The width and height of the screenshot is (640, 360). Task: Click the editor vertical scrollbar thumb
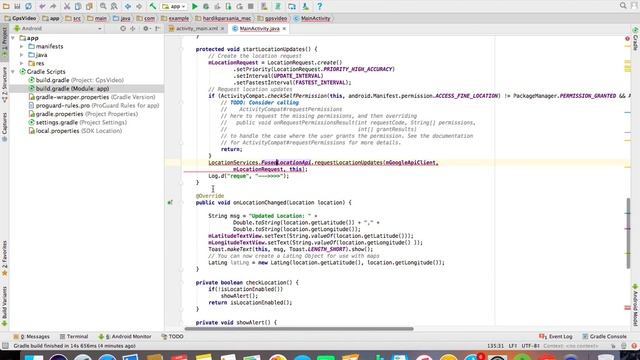pos(628,233)
